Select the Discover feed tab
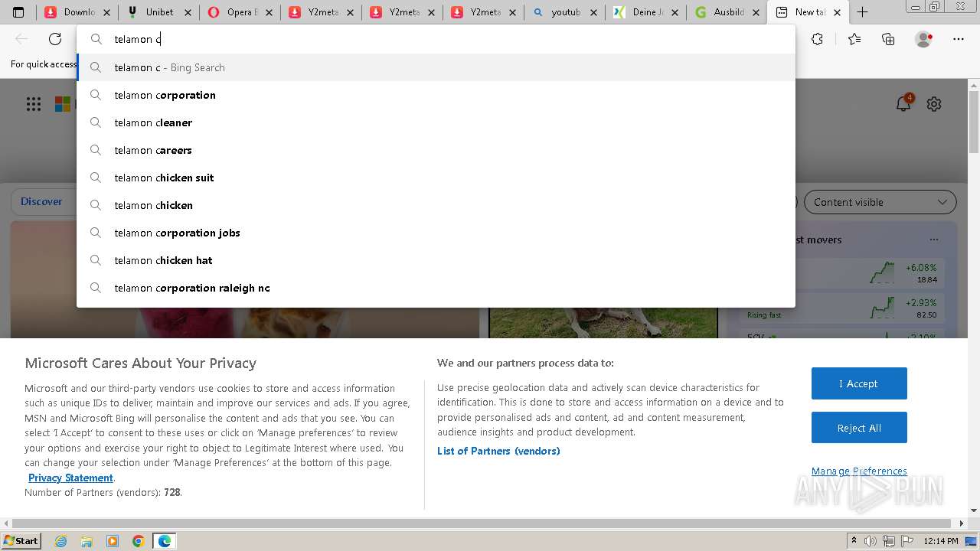Viewport: 980px width, 551px height. click(41, 201)
